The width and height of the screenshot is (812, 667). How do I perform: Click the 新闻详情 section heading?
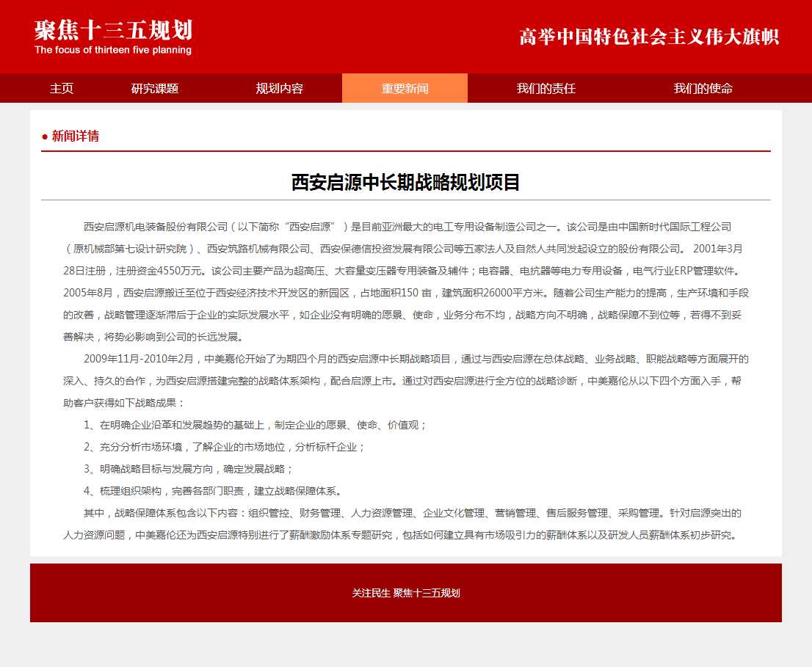75,136
